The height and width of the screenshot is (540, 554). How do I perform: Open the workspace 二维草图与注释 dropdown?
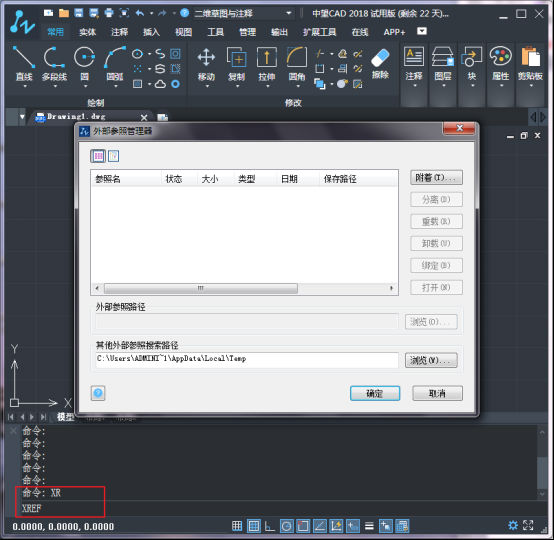pyautogui.click(x=289, y=13)
